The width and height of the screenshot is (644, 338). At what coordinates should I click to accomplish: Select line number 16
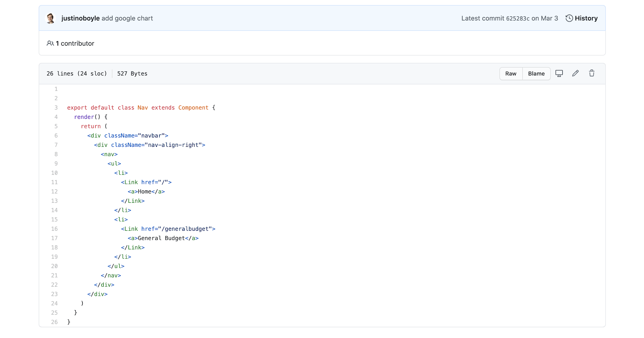(x=54, y=229)
